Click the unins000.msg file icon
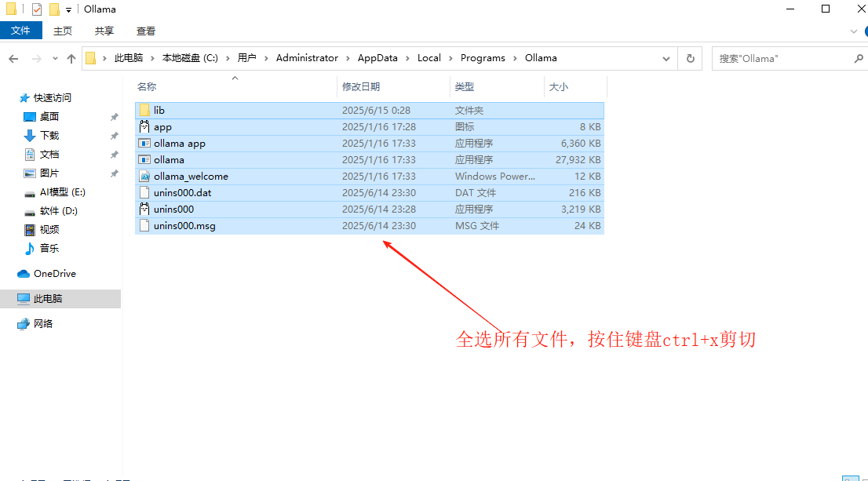The width and height of the screenshot is (868, 481). coord(144,226)
